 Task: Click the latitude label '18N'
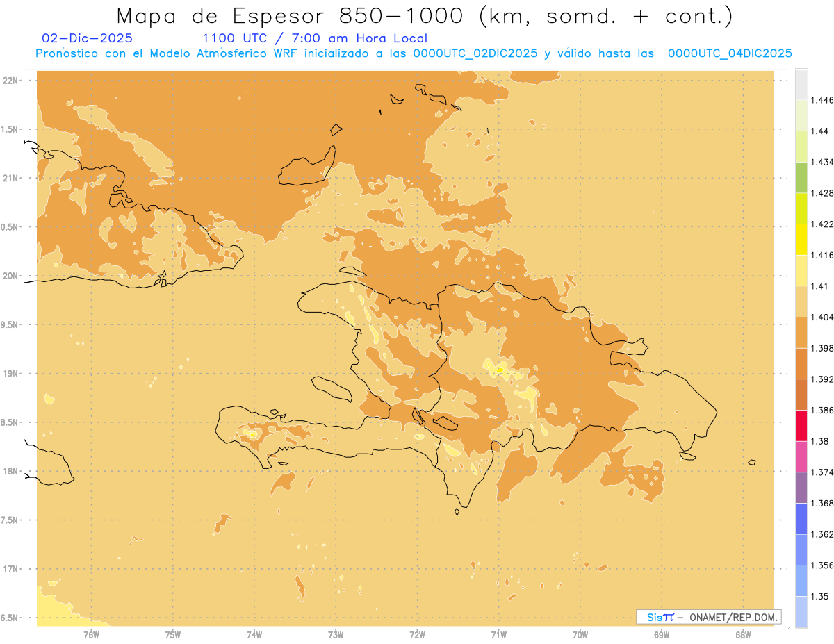coord(11,472)
